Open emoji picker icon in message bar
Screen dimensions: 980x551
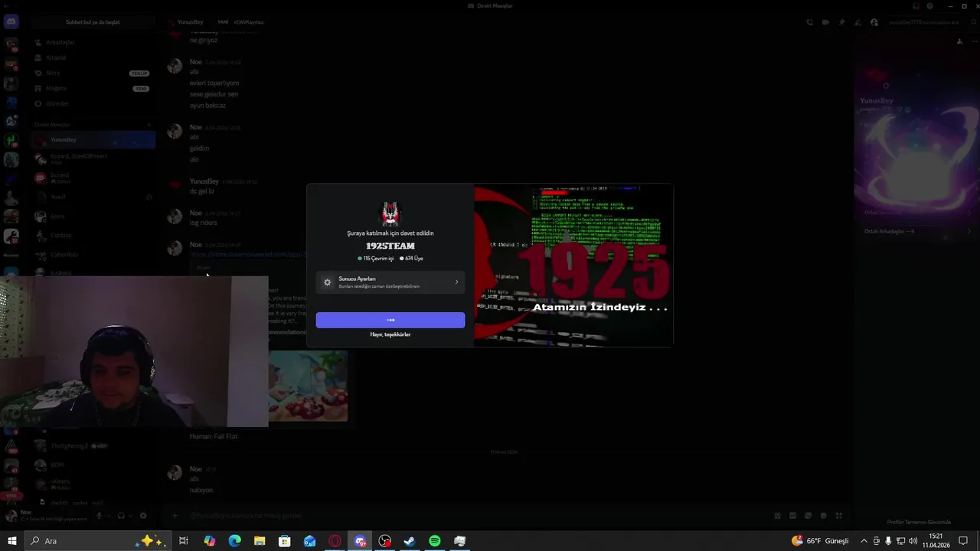(x=823, y=516)
